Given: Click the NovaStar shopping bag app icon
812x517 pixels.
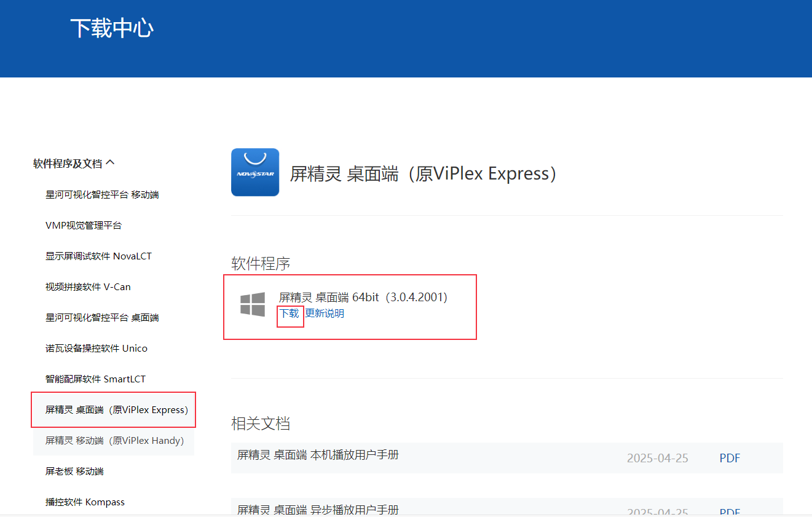Looking at the screenshot, I should pyautogui.click(x=255, y=172).
